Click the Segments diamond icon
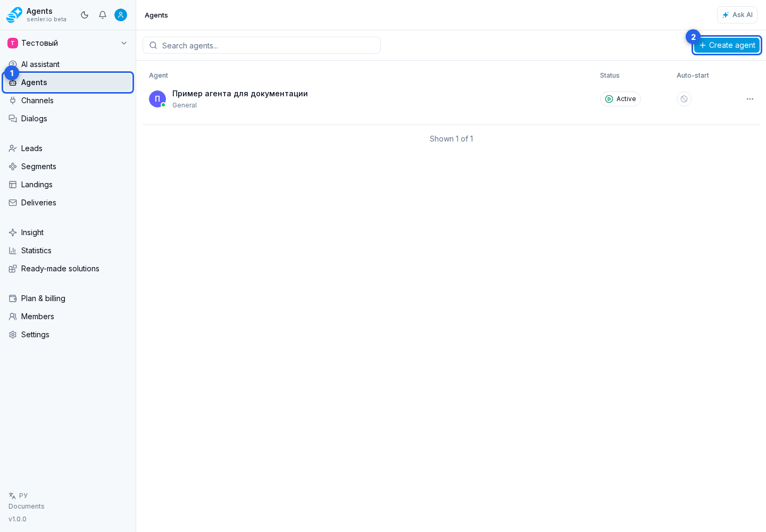 (x=13, y=167)
